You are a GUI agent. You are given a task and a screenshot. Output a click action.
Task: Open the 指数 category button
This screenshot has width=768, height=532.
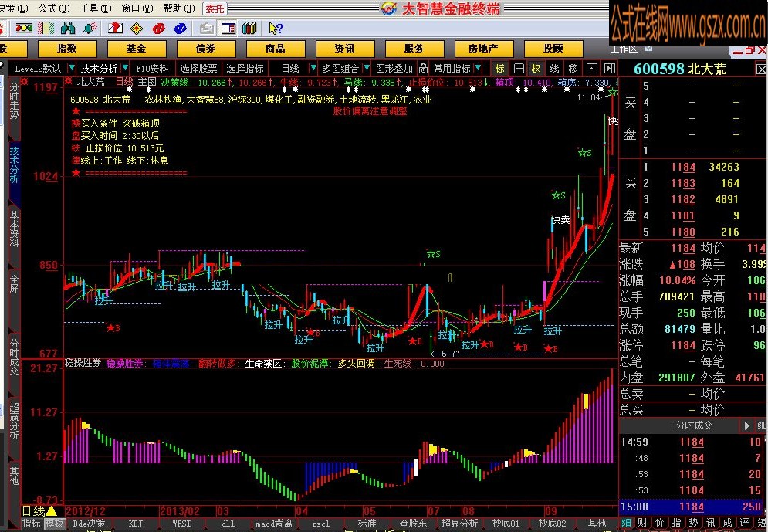(x=66, y=48)
